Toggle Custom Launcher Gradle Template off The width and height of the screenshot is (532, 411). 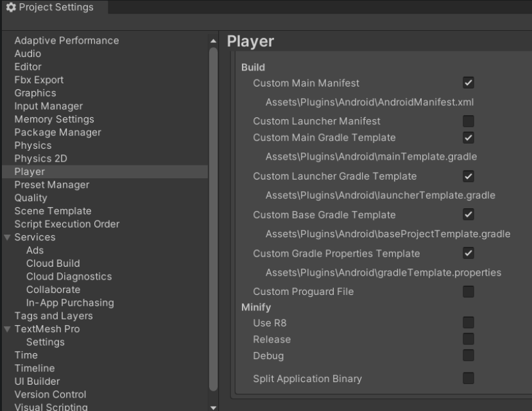[x=468, y=176]
